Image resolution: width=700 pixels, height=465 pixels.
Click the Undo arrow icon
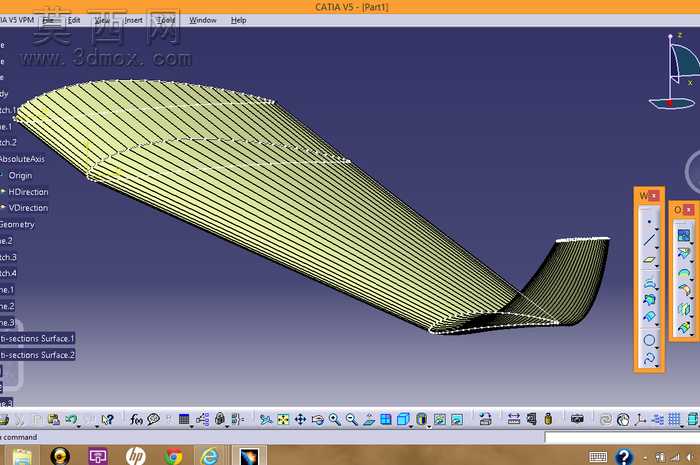(71, 419)
